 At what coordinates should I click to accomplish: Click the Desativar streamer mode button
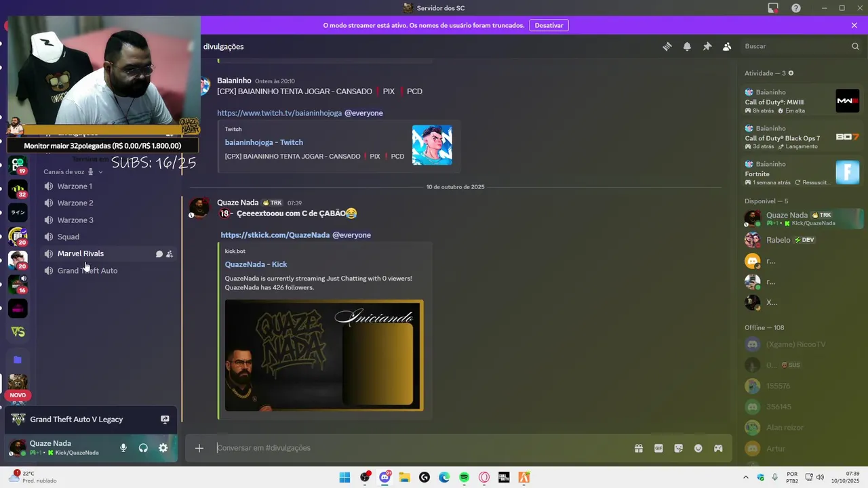(x=549, y=25)
